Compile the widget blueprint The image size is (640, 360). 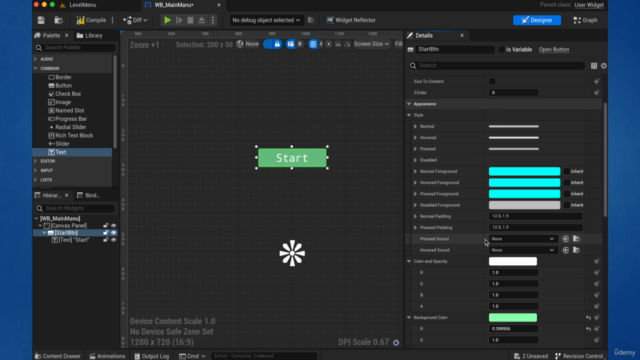[91, 20]
